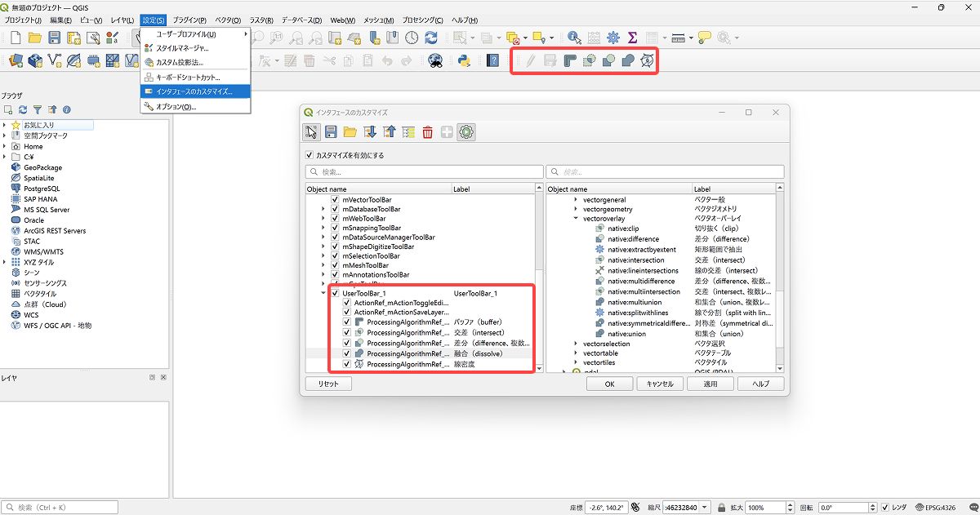Screen dimensions: 980x515
Task: Click load-from-file folder icon in customization dialog
Action: click(x=350, y=132)
